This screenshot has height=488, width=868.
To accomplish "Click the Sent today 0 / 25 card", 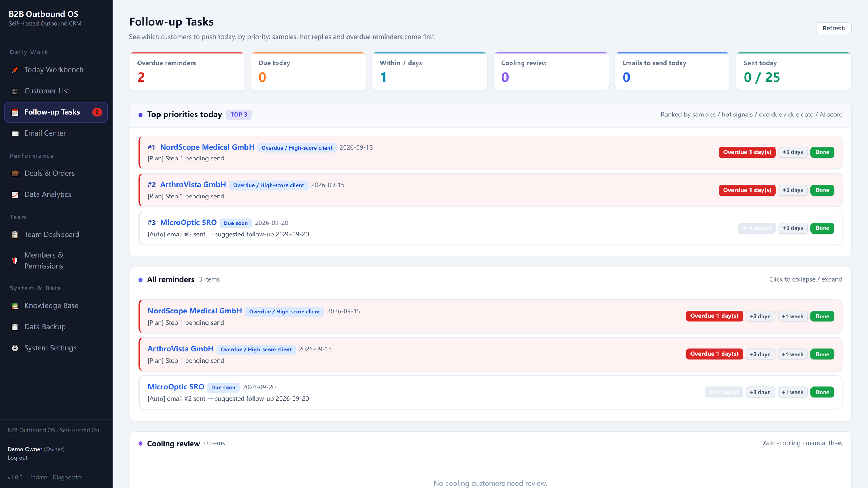I will (x=793, y=71).
